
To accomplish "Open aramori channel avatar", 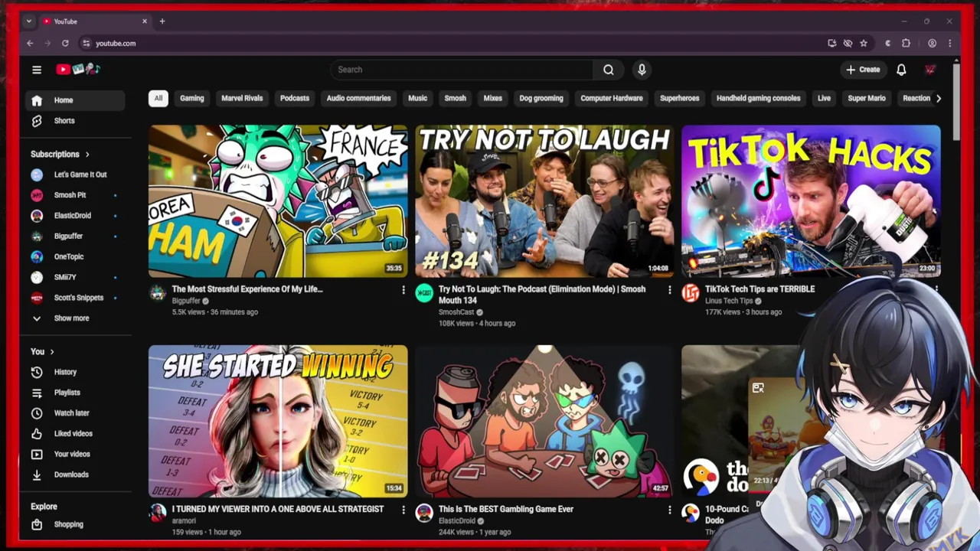I will tap(158, 513).
